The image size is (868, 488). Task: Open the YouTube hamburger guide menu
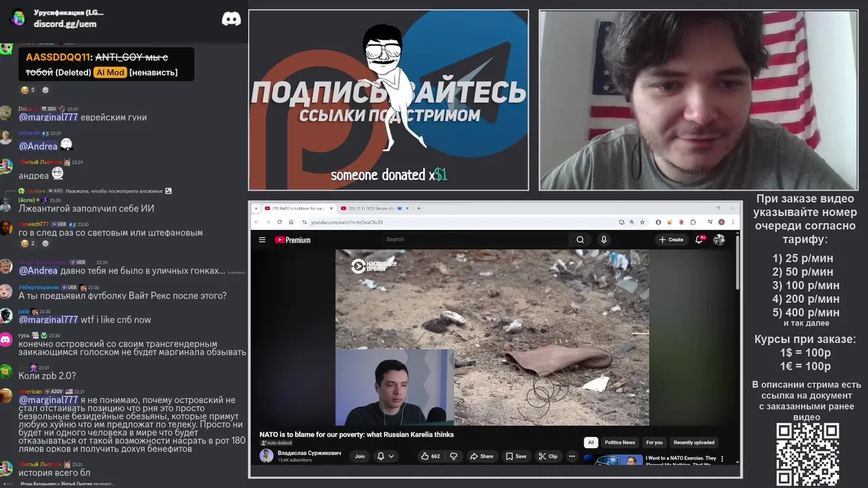pyautogui.click(x=262, y=239)
